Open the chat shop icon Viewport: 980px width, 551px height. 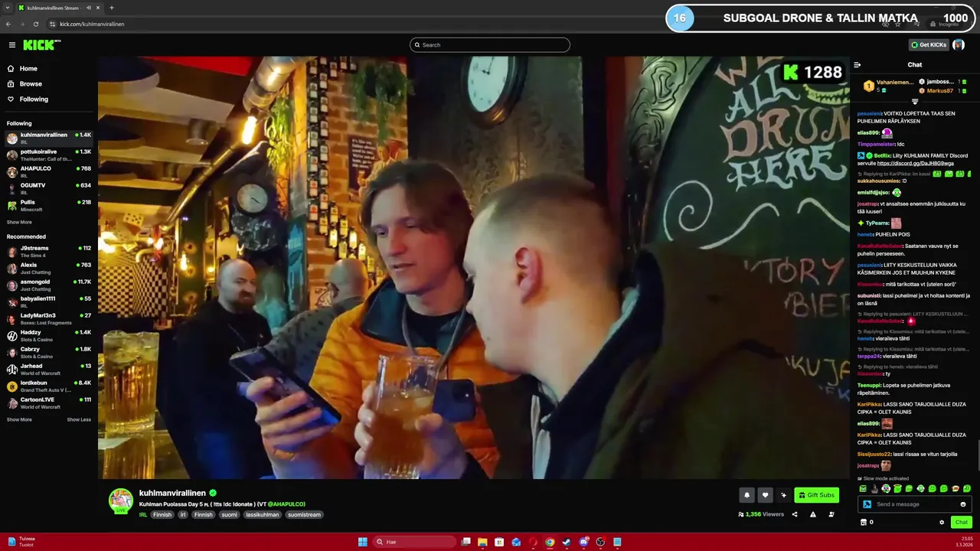point(864,523)
